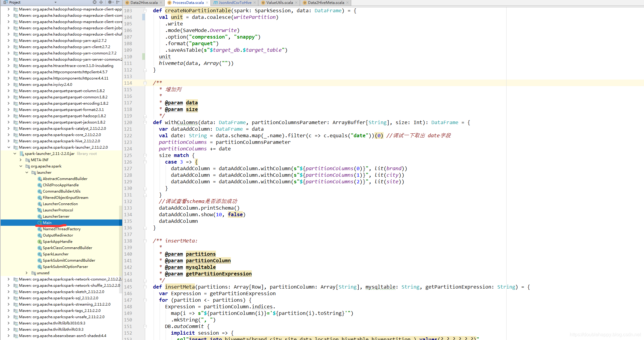The width and height of the screenshot is (644, 340).
Task: Collapse the launcher package node
Action: tap(27, 173)
